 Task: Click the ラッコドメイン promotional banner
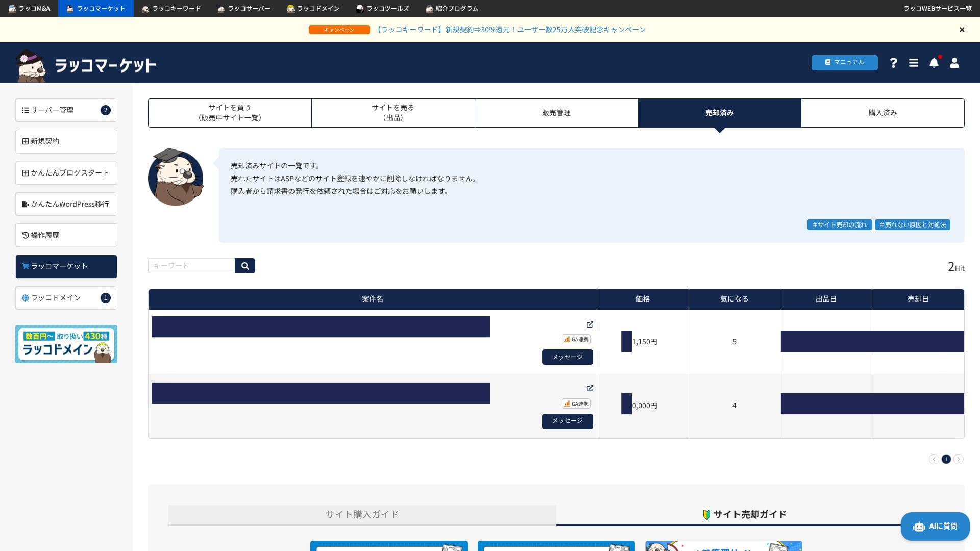pyautogui.click(x=66, y=344)
